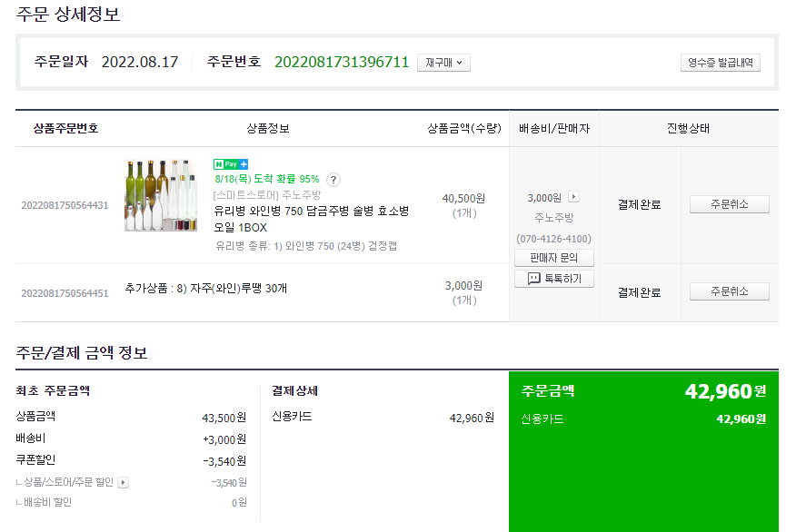This screenshot has width=786, height=532.
Task: Expand the 상품/스토어/주문 할인 details arrow
Action: click(x=124, y=482)
